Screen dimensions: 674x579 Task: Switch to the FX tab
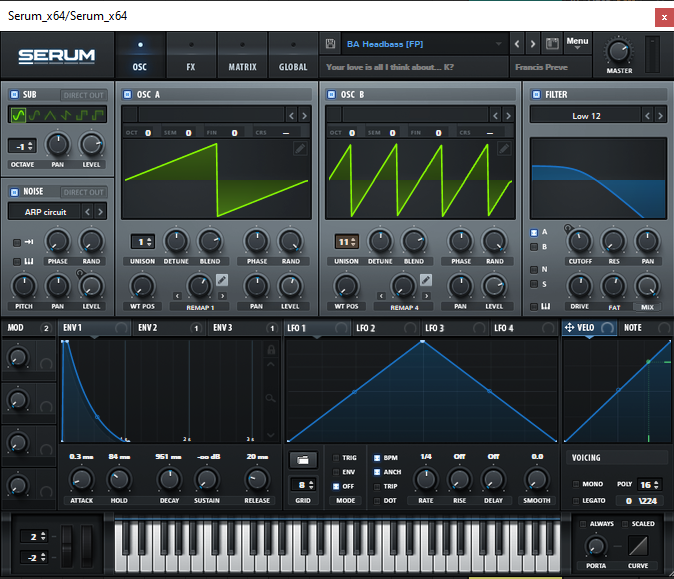tap(191, 56)
